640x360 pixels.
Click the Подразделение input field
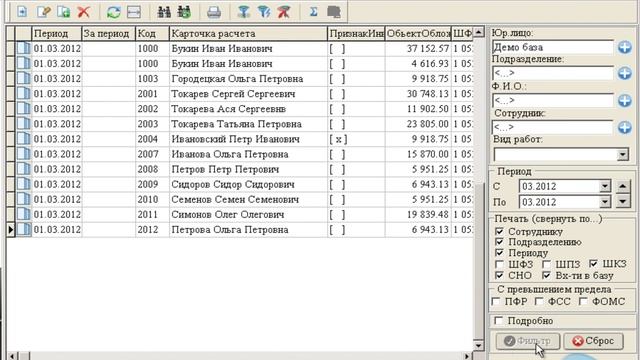click(x=553, y=73)
